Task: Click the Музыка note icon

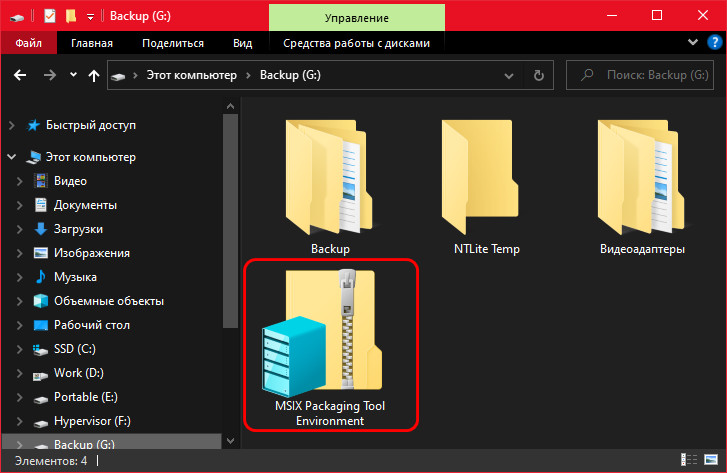Action: (41, 277)
